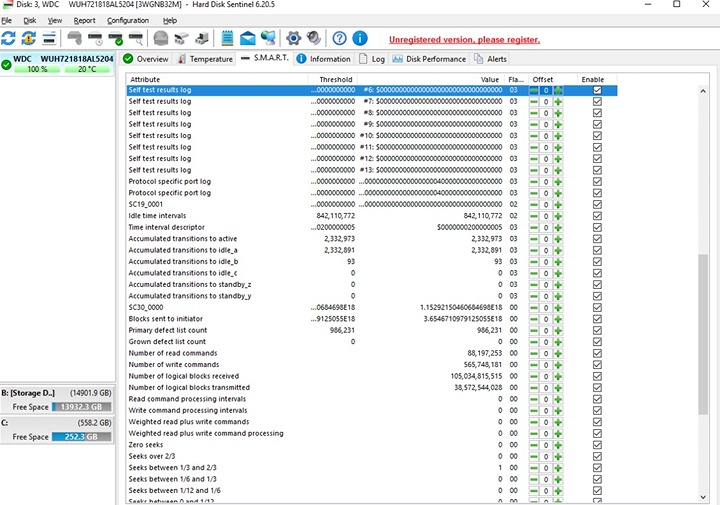Click the disk with magnifier surface test icon
This screenshot has width=720, height=505.
pyautogui.click(x=136, y=38)
